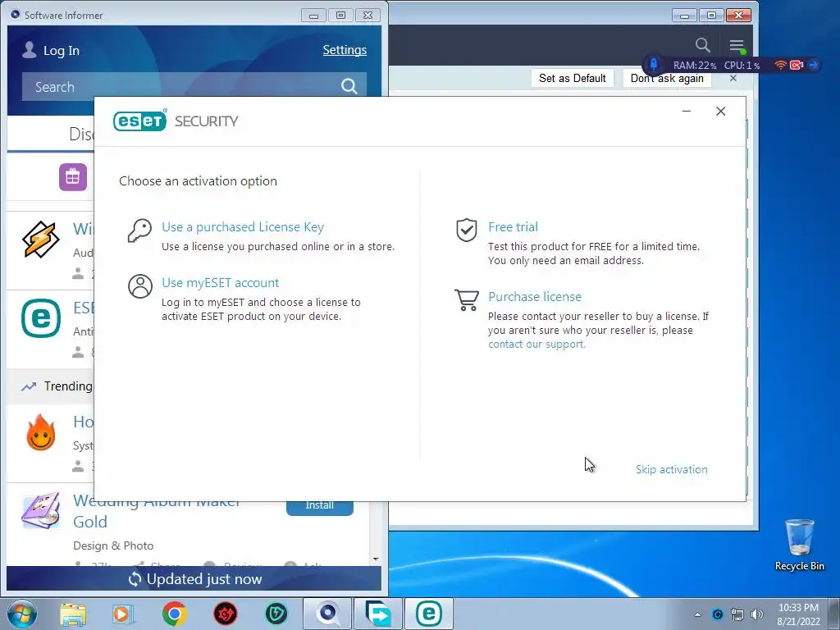Open Settings in Software Informer
Screen dimensions: 840x630
tap(345, 50)
